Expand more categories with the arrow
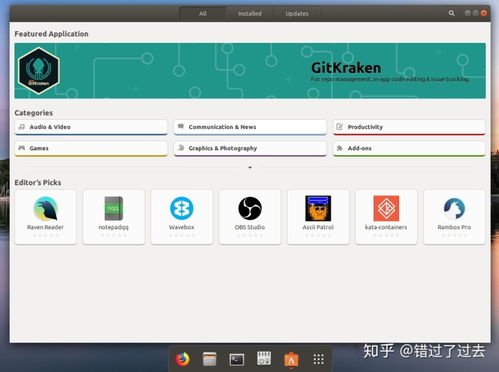The height and width of the screenshot is (372, 499). tap(250, 168)
